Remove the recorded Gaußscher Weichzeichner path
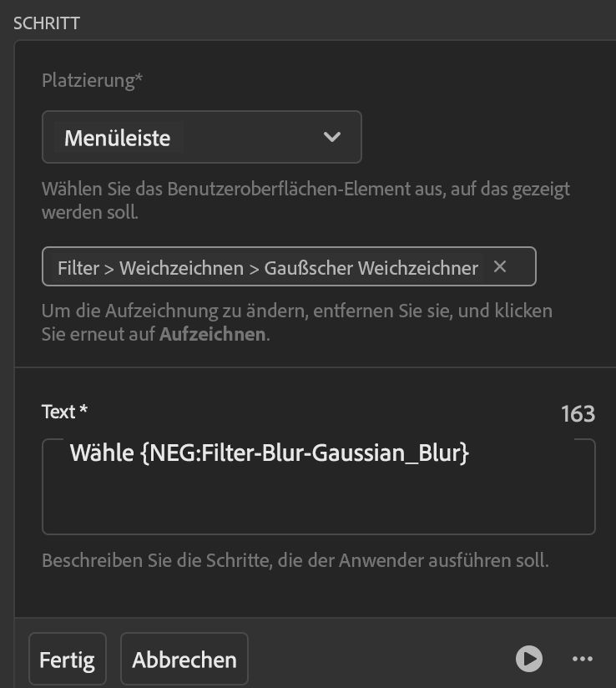 coord(500,267)
